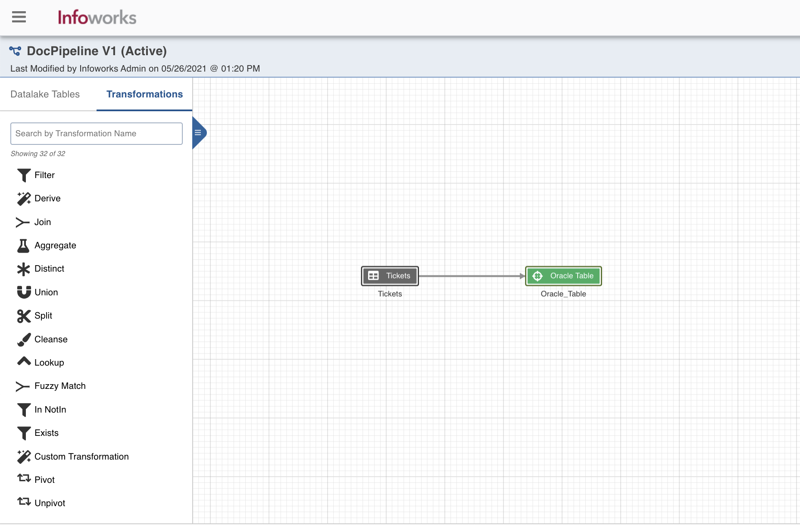Screen dimensions: 800x532
Task: Click the Oracle_Table caption under the node
Action: click(x=563, y=294)
